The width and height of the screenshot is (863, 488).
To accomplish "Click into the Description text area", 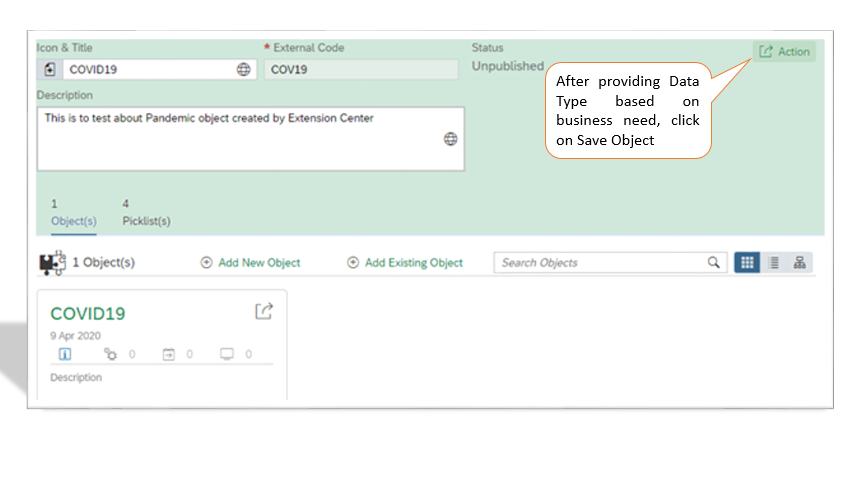I will pyautogui.click(x=250, y=139).
